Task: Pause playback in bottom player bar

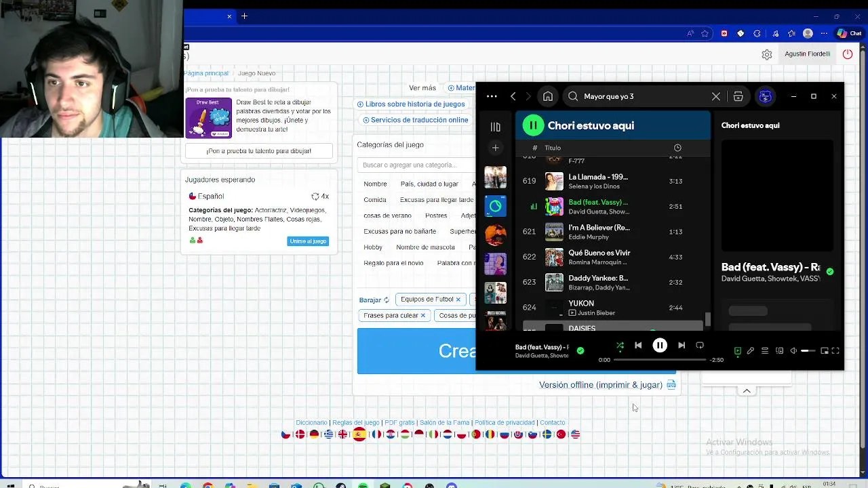Action: 660,345
